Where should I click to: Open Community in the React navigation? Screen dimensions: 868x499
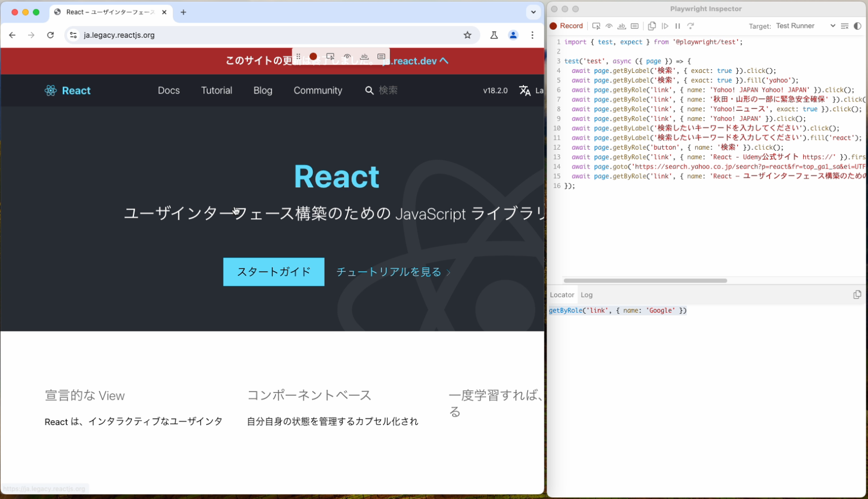pyautogui.click(x=318, y=91)
